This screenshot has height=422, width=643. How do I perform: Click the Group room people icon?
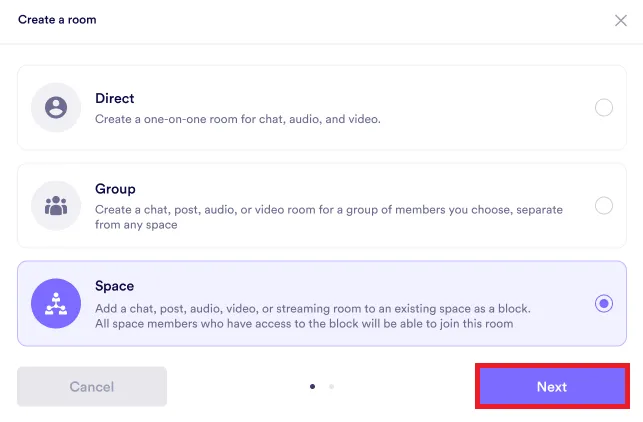click(x=56, y=206)
